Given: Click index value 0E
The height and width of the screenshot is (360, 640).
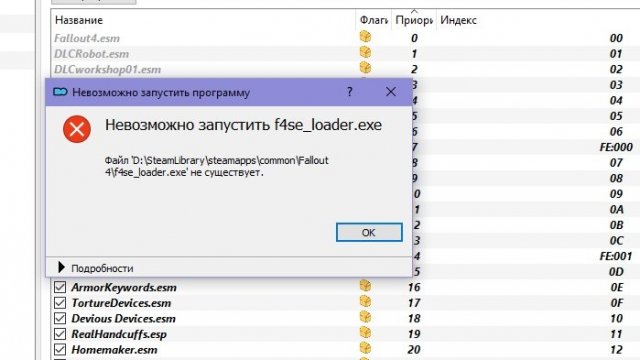Looking at the screenshot, I should 617,287.
